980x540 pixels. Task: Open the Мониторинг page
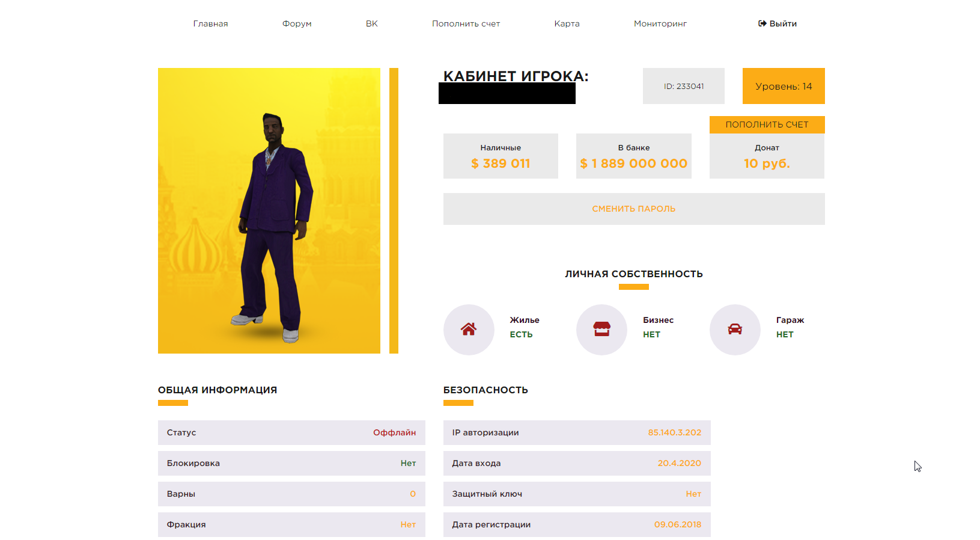coord(660,23)
